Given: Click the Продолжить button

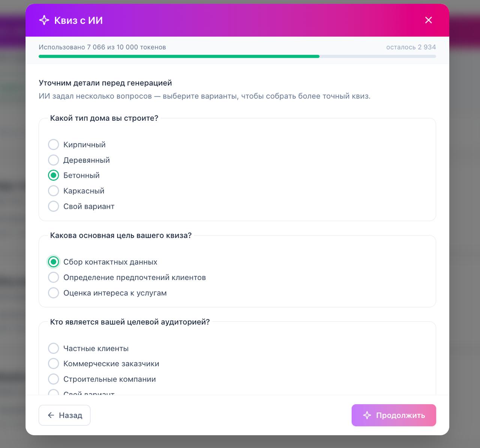Looking at the screenshot, I should [394, 415].
